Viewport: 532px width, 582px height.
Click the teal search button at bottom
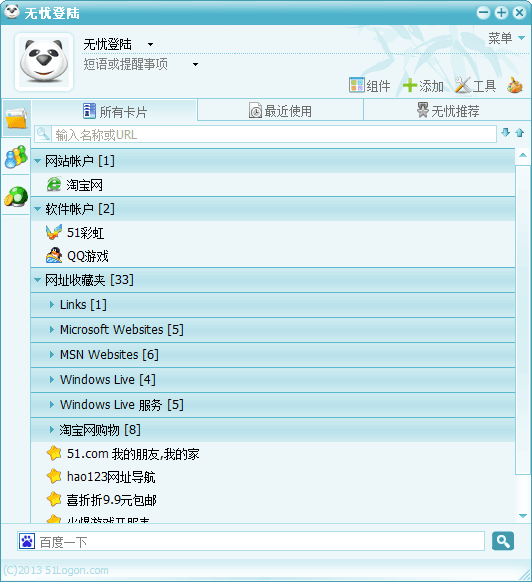tap(503, 541)
